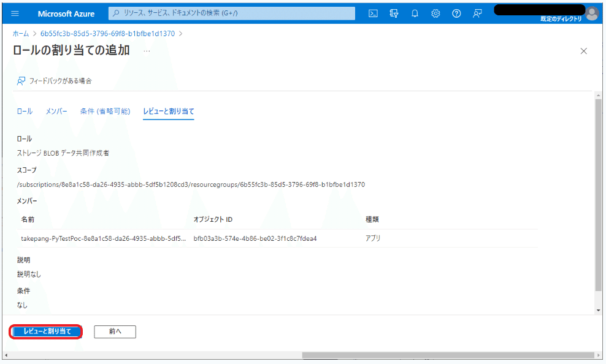The height and width of the screenshot is (364, 606).
Task: Open the 6b55fc3b resource group breadcrumb
Action: coord(107,34)
